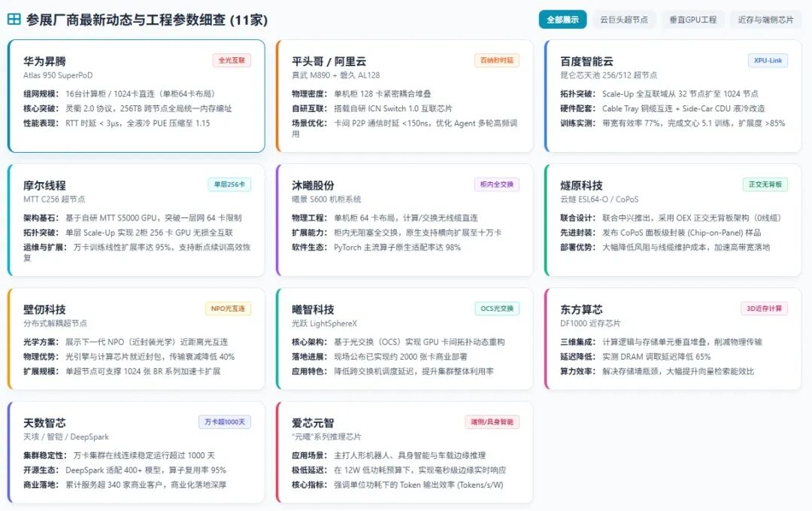Switch to the 近存与端侧芯片 filter tab
Screen dimensions: 812x511
(x=765, y=20)
